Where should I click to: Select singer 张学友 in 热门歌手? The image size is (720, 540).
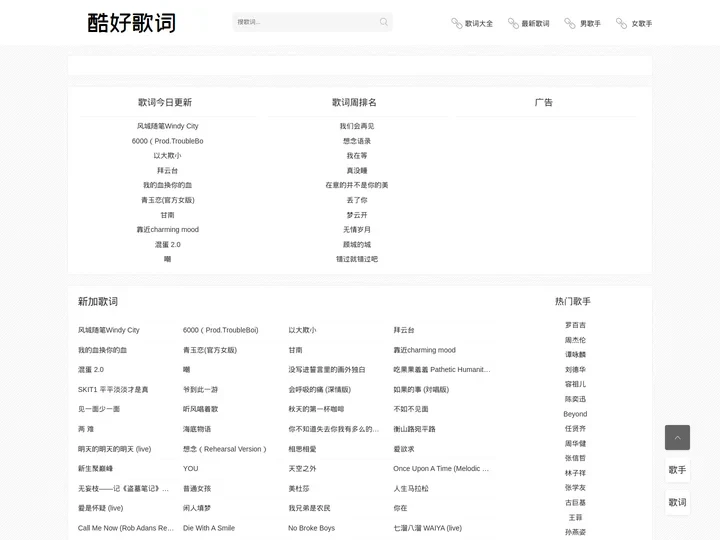point(575,488)
